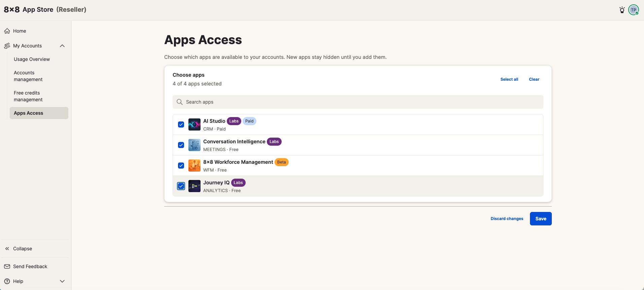Open Usage Overview page
Screen dimensions: 644x290
(32, 59)
